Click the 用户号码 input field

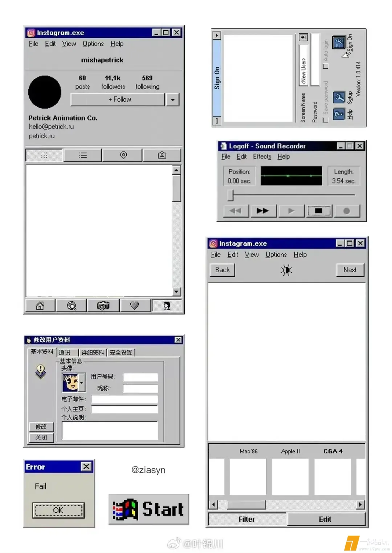click(x=140, y=377)
